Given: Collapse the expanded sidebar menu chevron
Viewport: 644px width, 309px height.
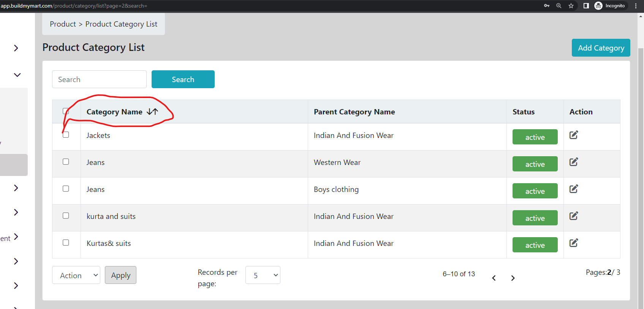Looking at the screenshot, I should click(17, 75).
